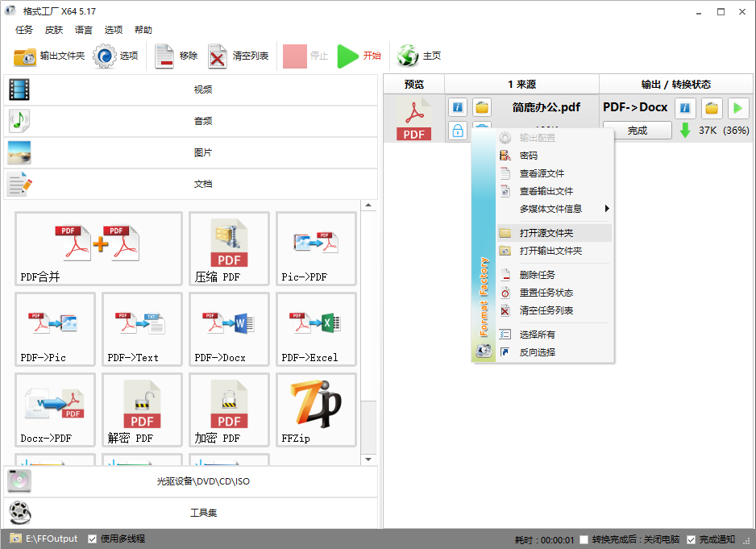Open the PDF->Docx converter
Image resolution: width=756 pixels, height=549 pixels.
coord(229,329)
